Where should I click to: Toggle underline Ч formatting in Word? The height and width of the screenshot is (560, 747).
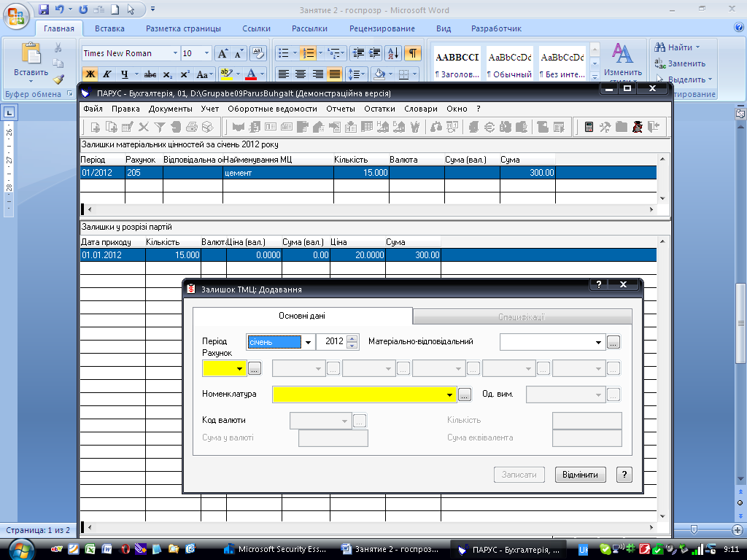click(x=124, y=74)
